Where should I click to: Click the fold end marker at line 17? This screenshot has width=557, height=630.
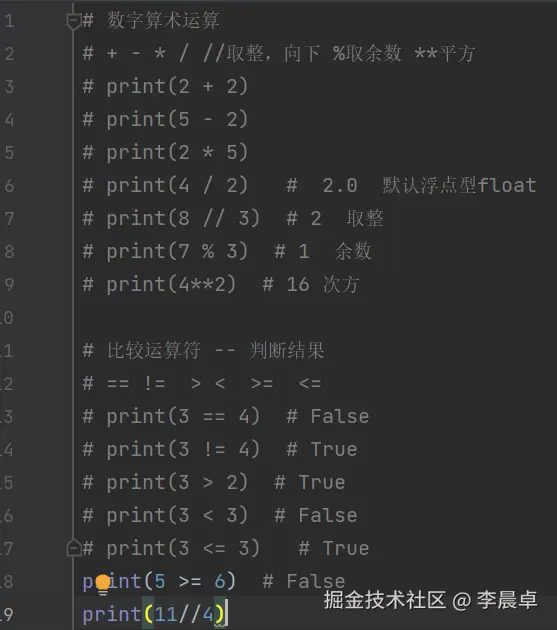(74, 548)
